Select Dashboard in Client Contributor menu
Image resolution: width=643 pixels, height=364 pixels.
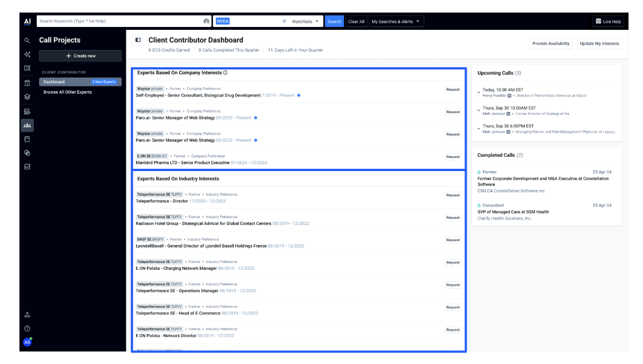(54, 82)
